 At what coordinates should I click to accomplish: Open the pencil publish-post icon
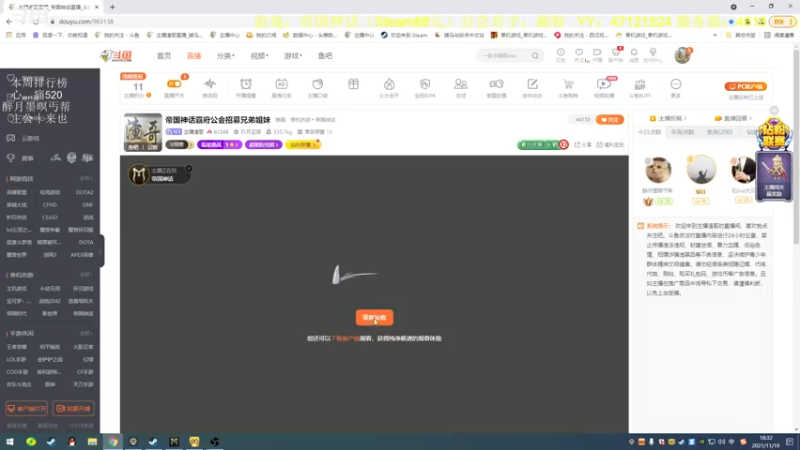pyautogui.click(x=532, y=84)
